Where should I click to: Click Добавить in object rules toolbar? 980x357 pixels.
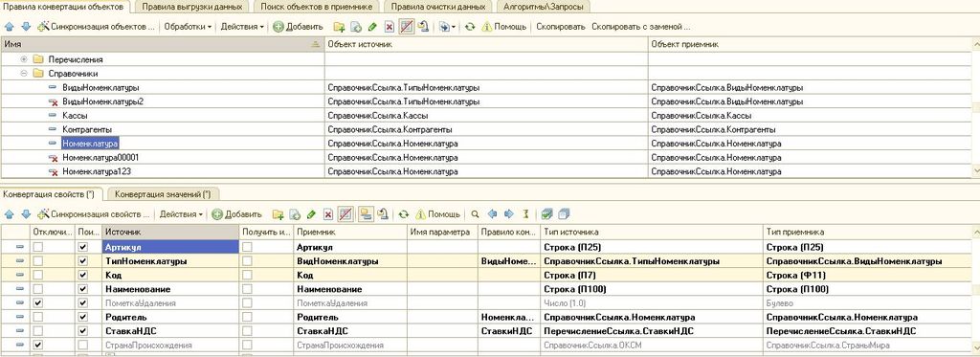[x=299, y=27]
